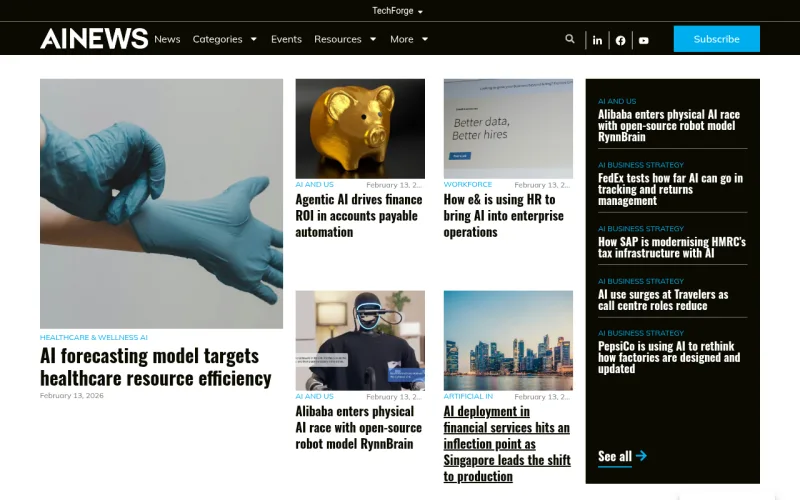Open the Events menu item
The width and height of the screenshot is (800, 500).
click(286, 39)
